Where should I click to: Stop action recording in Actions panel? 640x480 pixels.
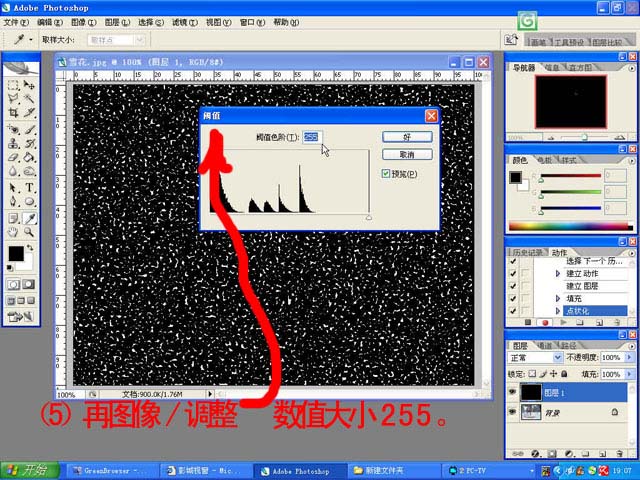[528, 322]
